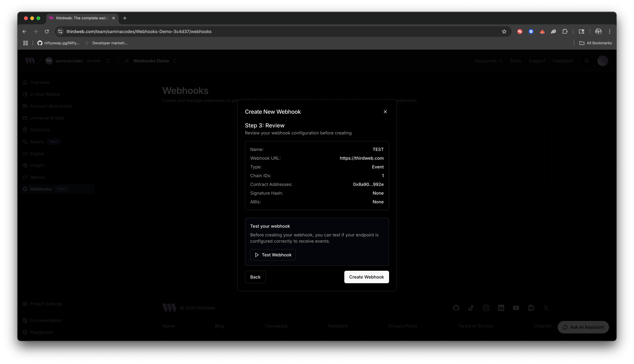Open the notifications bell

click(586, 61)
